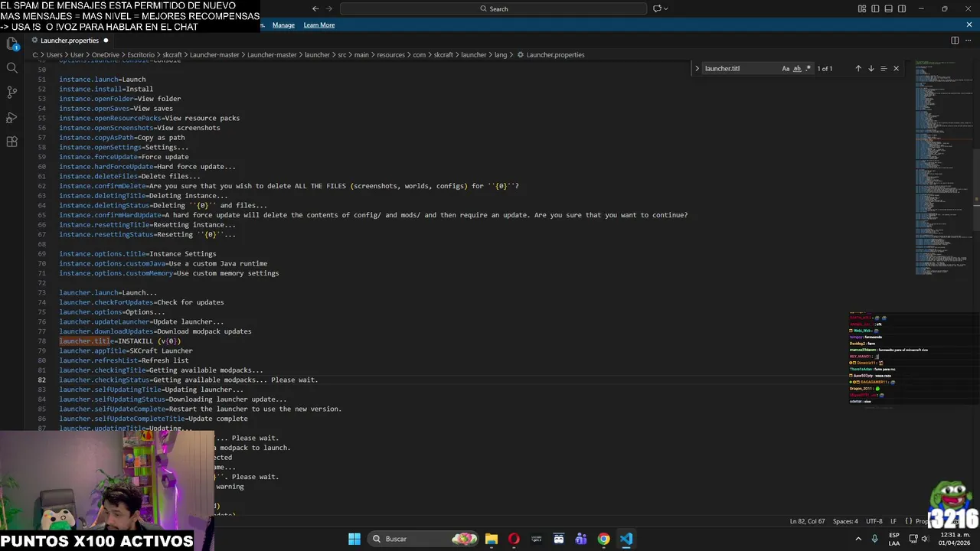The image size is (980, 551).
Task: Click the microphone tray icon
Action: [874, 539]
